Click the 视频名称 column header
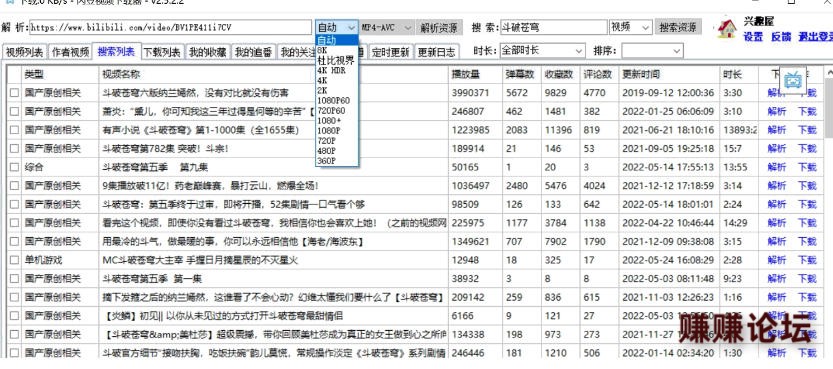The image size is (833, 369). pyautogui.click(x=273, y=74)
